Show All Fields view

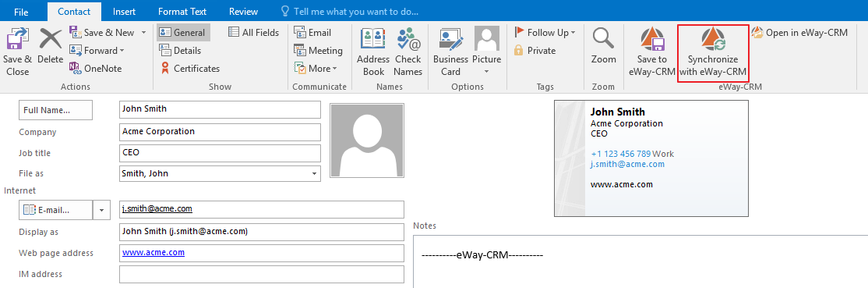pos(253,32)
